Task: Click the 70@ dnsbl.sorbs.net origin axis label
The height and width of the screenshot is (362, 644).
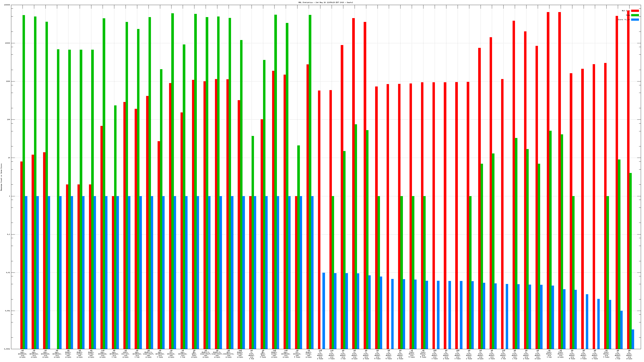Action: [309, 354]
